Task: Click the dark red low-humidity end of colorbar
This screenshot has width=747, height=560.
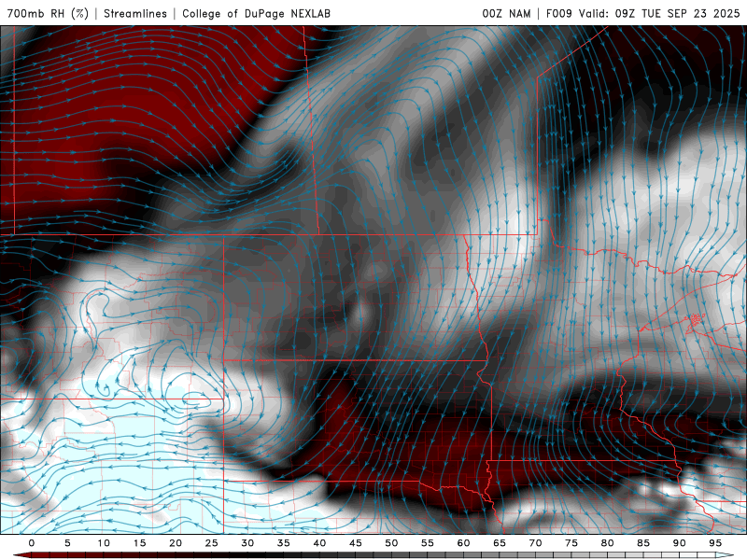Action: pos(22,555)
